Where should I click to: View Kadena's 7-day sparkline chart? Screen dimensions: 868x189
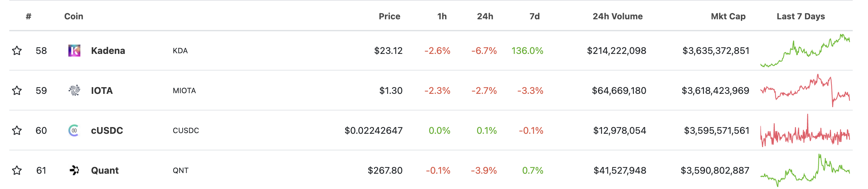coord(805,51)
